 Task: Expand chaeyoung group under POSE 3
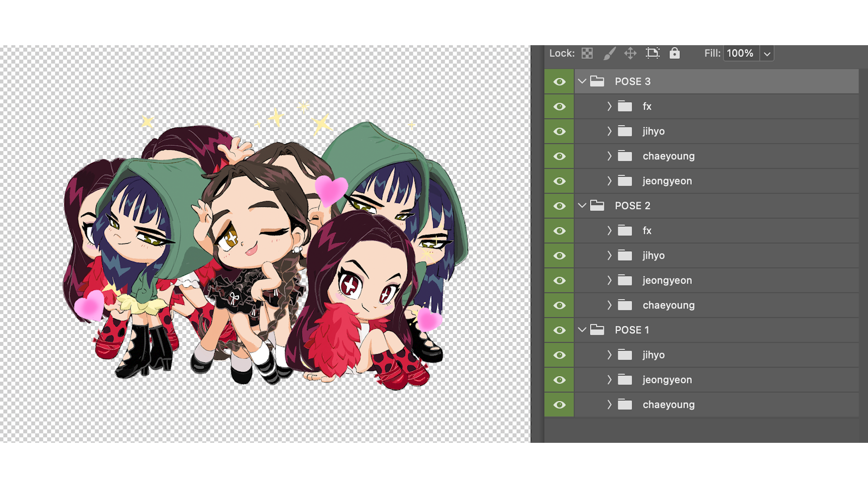tap(609, 156)
